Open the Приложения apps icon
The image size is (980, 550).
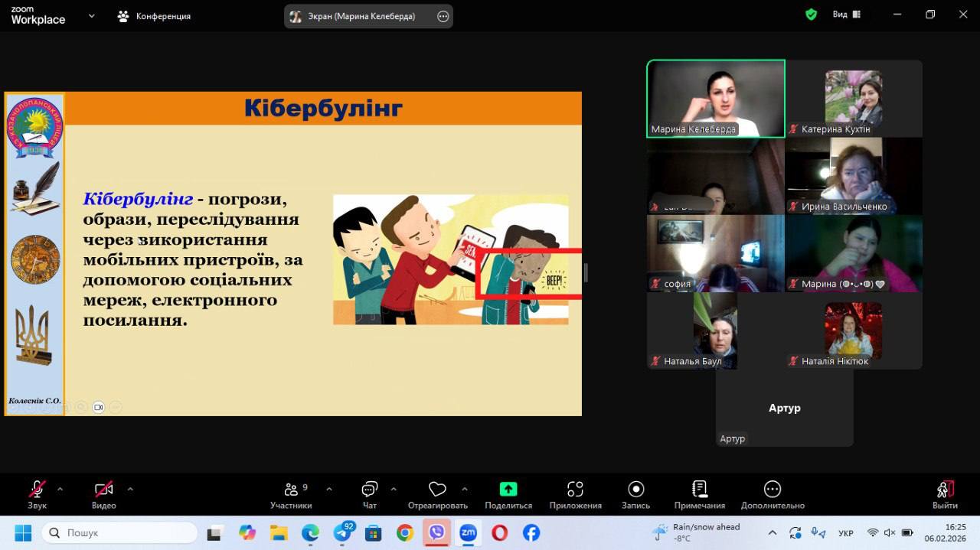click(575, 490)
